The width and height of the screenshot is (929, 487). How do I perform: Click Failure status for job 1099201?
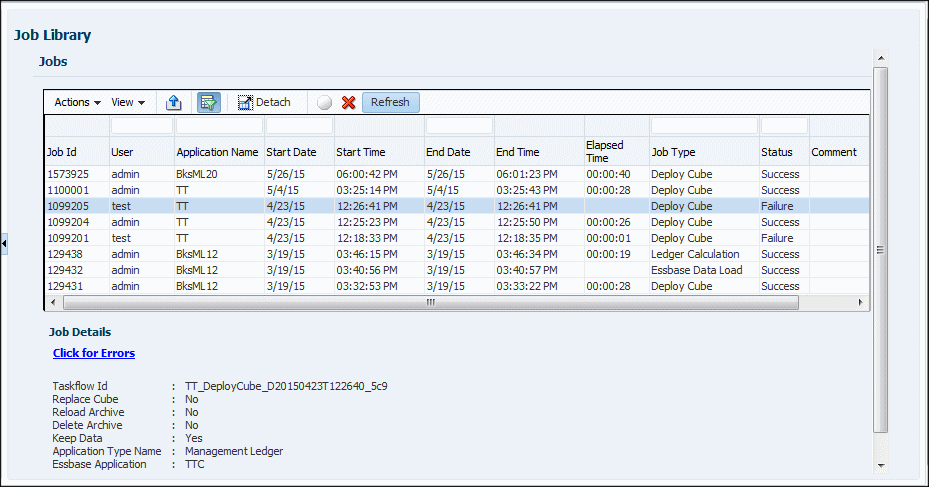coord(784,238)
